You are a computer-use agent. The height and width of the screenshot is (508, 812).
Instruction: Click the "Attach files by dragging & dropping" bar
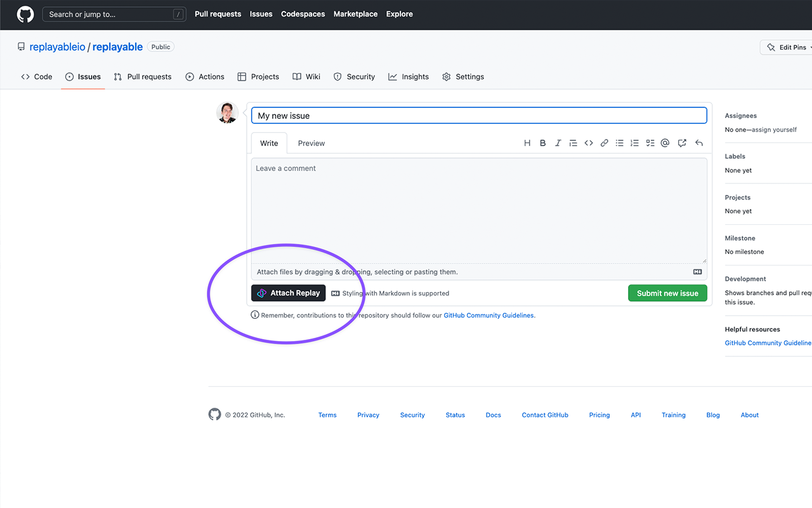tap(479, 272)
